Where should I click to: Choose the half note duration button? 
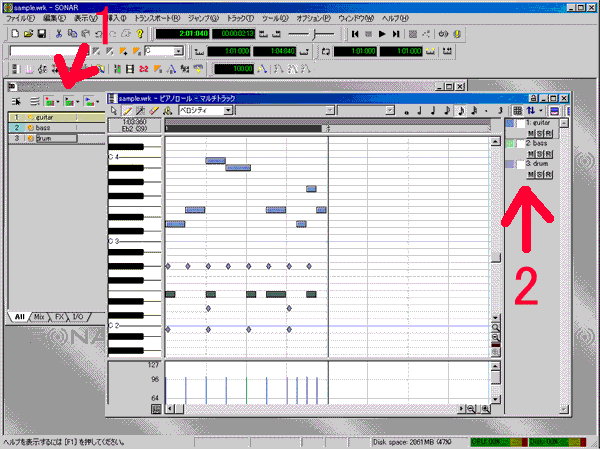(x=420, y=111)
